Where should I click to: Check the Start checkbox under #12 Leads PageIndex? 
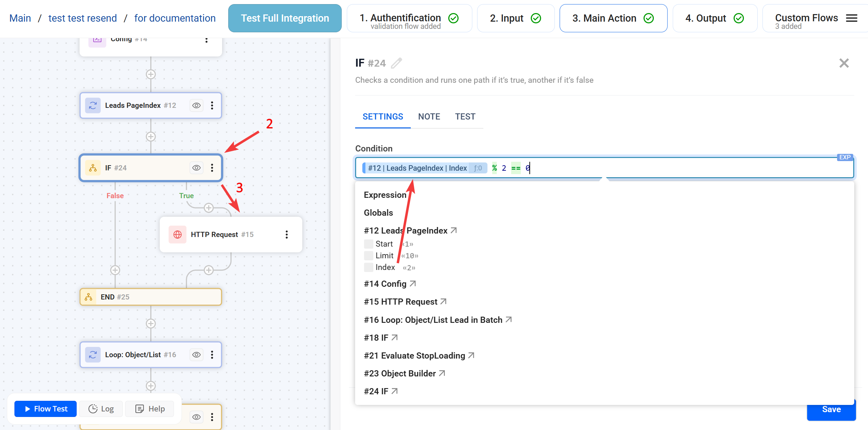[368, 244]
